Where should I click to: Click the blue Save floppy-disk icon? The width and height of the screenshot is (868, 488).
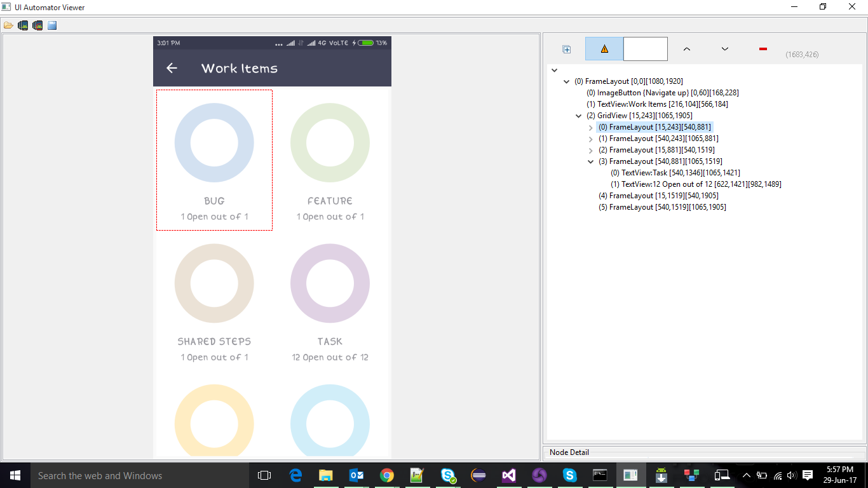click(52, 25)
